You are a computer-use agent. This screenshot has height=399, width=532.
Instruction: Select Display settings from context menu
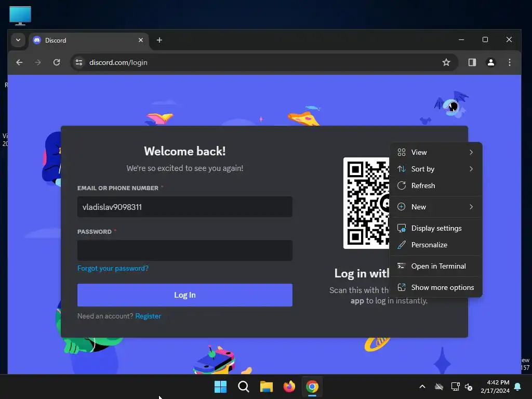pyautogui.click(x=436, y=229)
